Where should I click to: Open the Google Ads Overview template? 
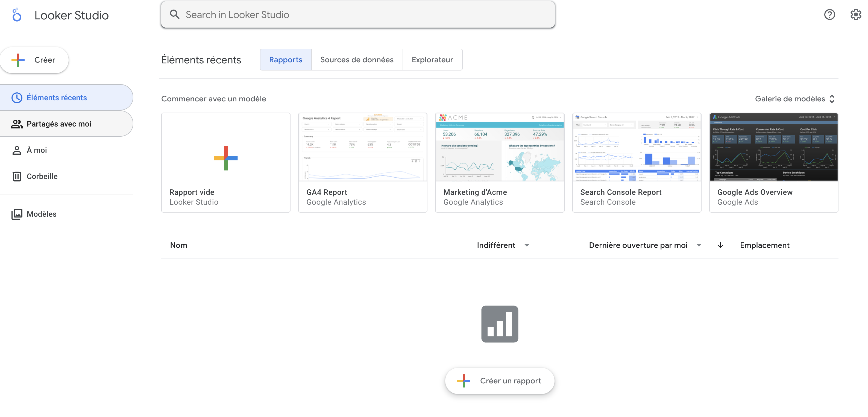pos(773,162)
